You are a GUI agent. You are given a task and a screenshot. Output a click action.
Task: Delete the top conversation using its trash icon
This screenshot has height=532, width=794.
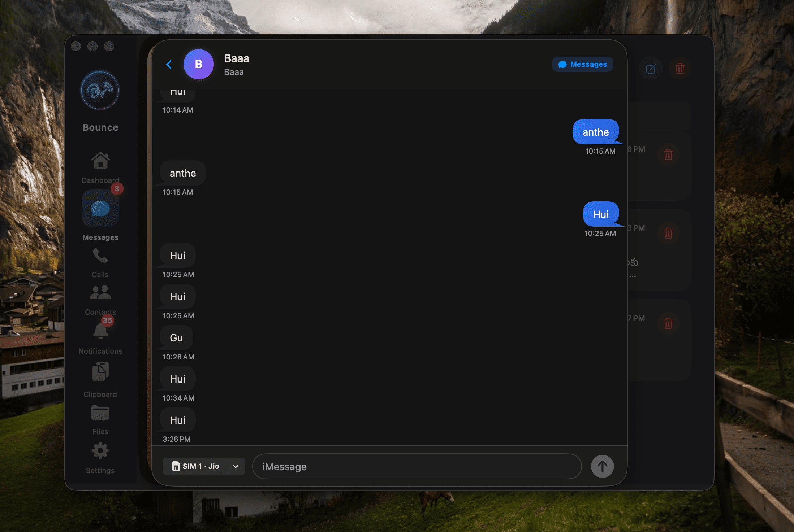point(668,154)
